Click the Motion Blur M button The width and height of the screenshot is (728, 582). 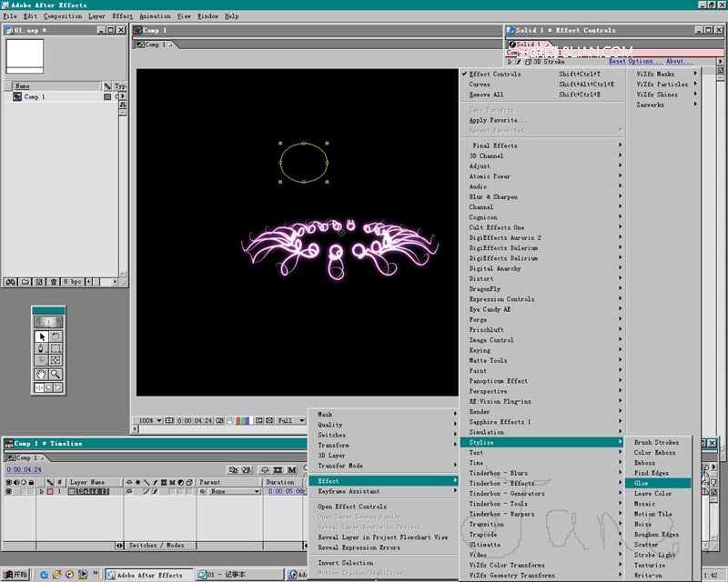point(292,469)
